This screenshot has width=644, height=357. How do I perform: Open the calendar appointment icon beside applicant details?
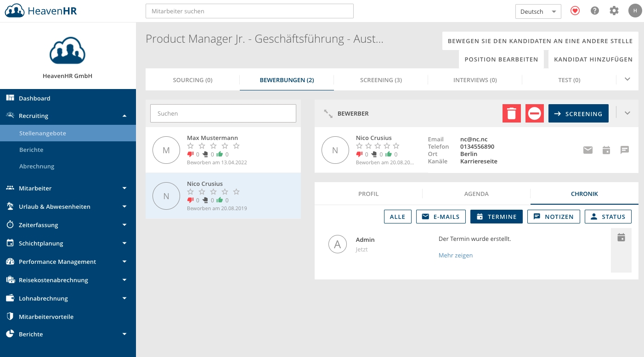point(606,150)
